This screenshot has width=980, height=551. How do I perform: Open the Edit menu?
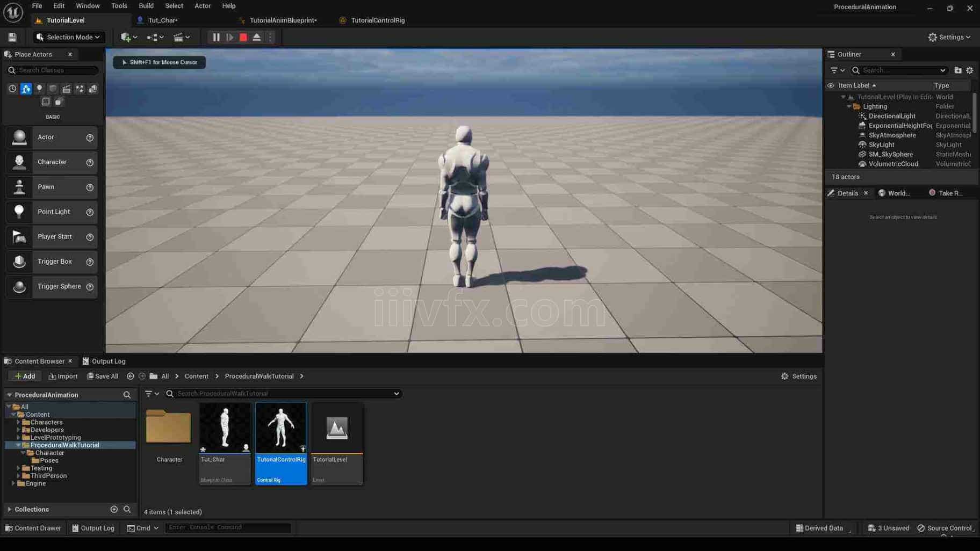[x=59, y=6]
